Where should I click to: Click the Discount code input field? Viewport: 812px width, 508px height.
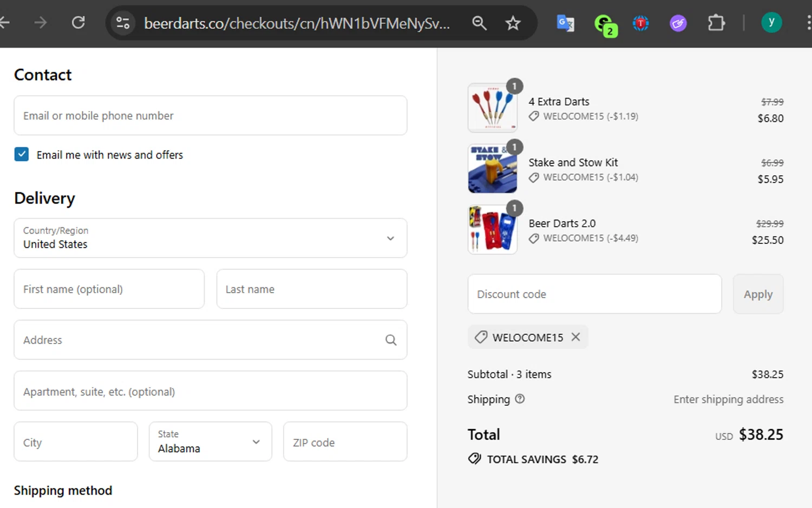[x=594, y=294]
